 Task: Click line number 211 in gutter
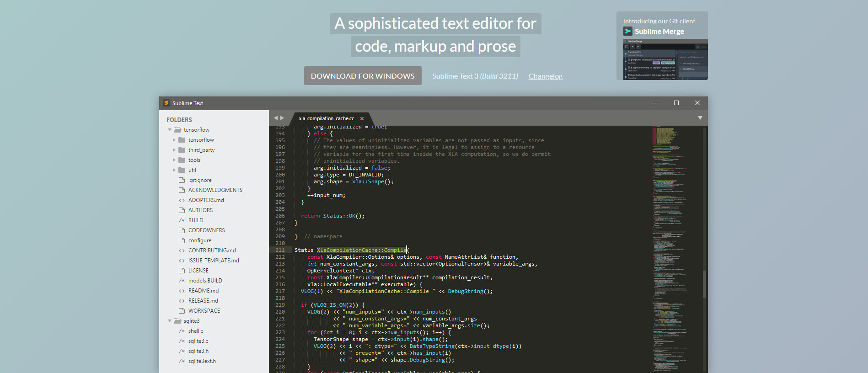point(280,250)
